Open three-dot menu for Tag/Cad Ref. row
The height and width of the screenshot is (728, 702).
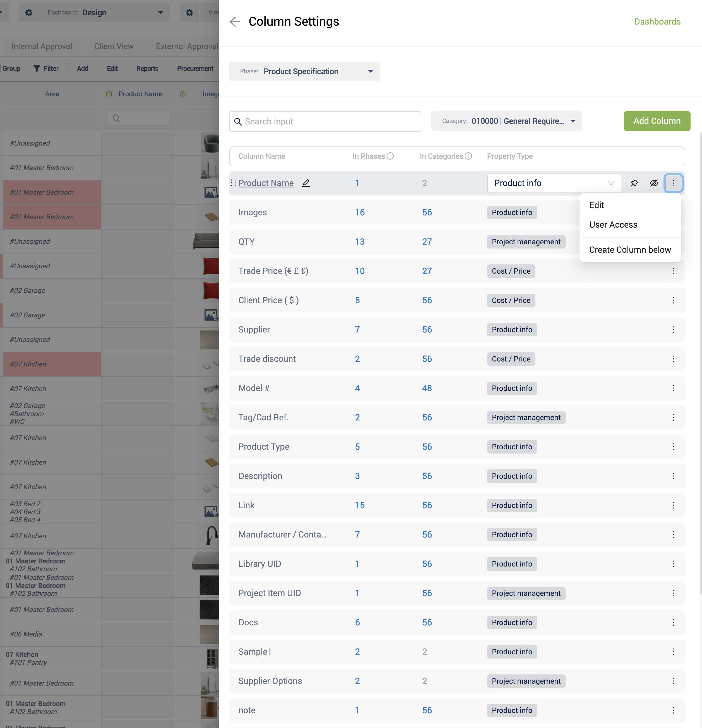673,418
